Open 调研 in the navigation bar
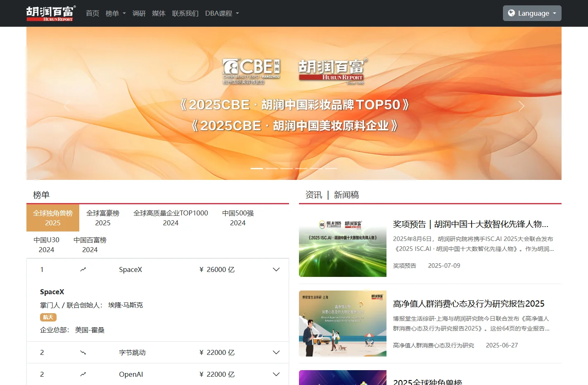Image resolution: width=588 pixels, height=385 pixels. coord(139,13)
